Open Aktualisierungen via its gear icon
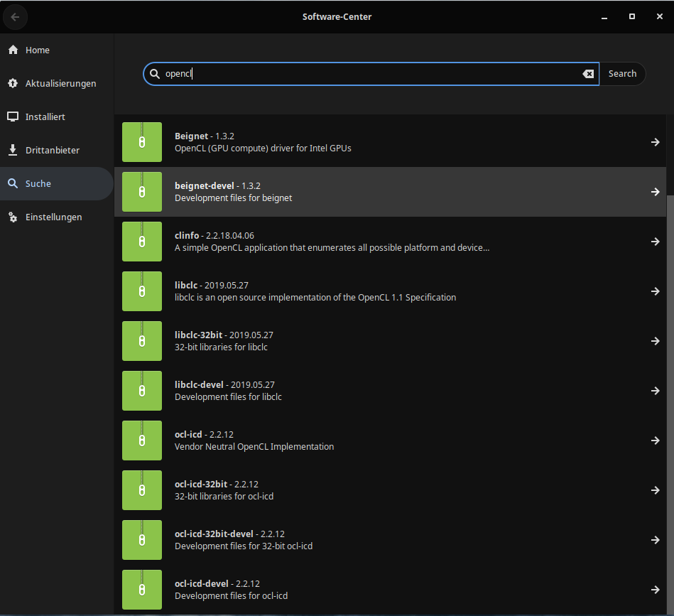The image size is (674, 616). pyautogui.click(x=13, y=83)
